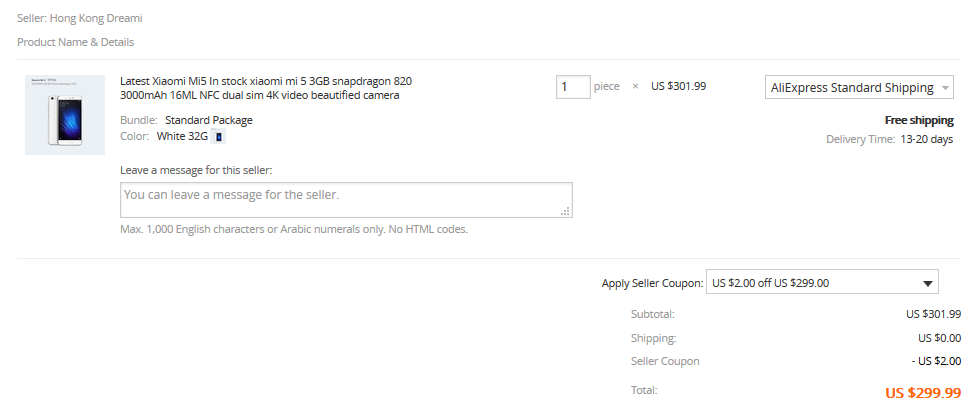The height and width of the screenshot is (417, 974).
Task: Open the Latest Xiaomi Mi5 product title link
Action: point(266,88)
